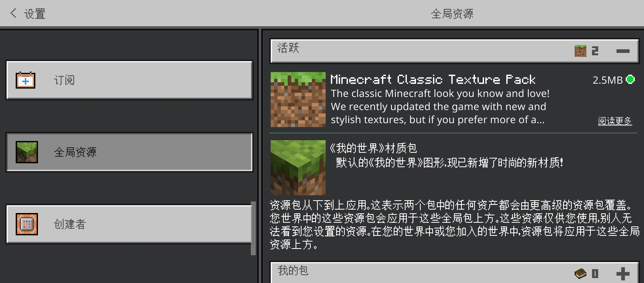This screenshot has width=644, height=283.
Task: Expand the 我的包 section with the plus sign
Action: point(623,274)
